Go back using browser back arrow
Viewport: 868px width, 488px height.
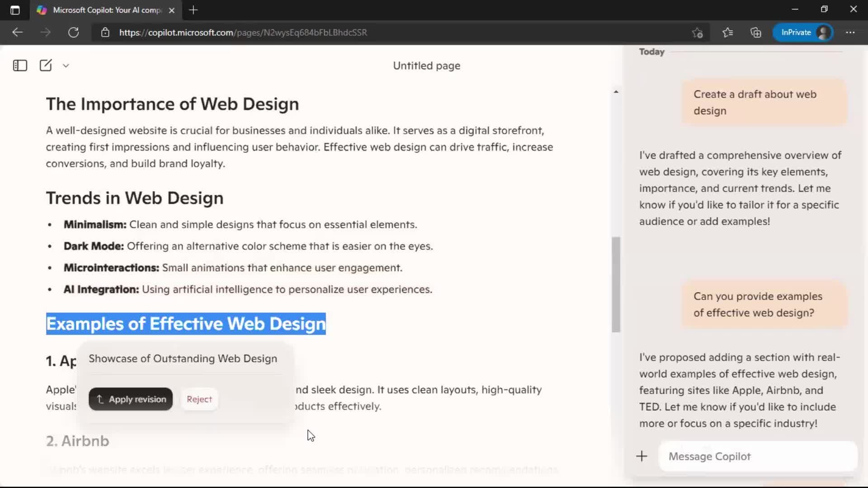17,33
